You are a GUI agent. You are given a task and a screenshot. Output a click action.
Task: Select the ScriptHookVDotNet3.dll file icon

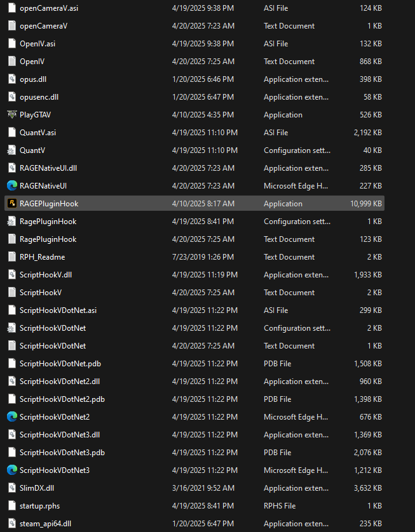12,435
